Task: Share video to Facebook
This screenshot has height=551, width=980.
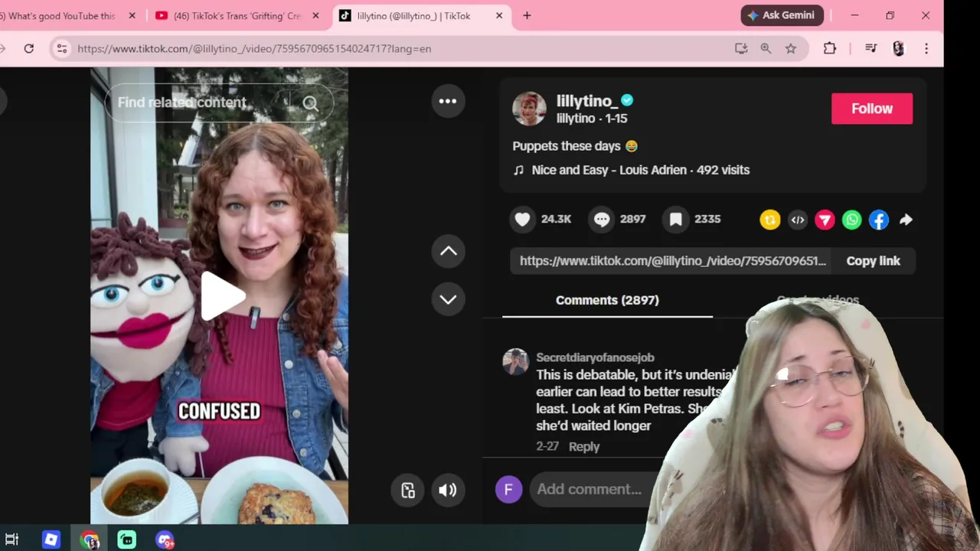Action: pyautogui.click(x=879, y=220)
